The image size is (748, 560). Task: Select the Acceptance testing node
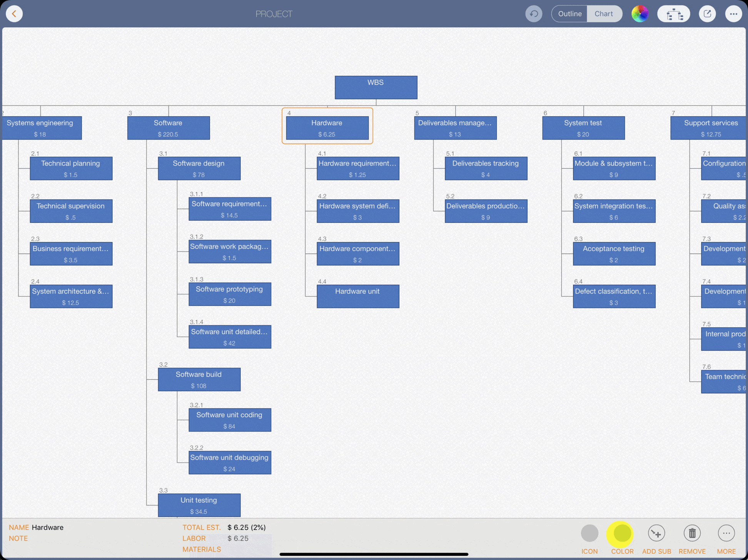pos(614,253)
